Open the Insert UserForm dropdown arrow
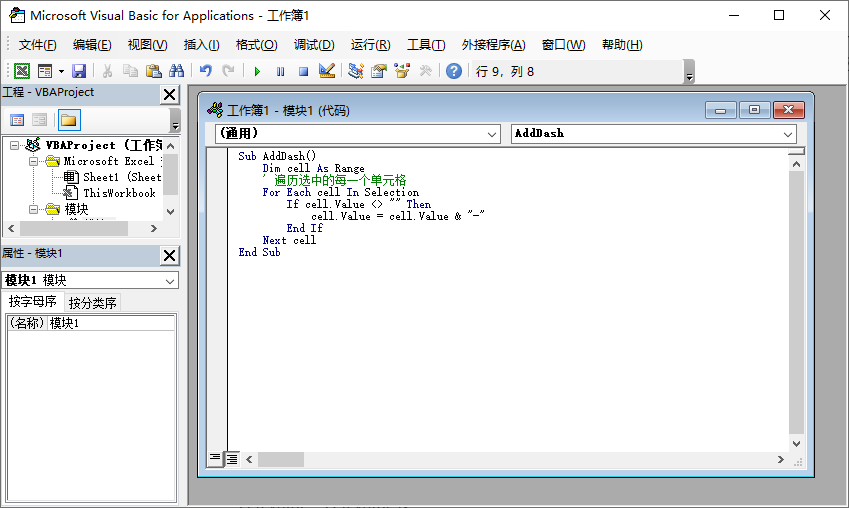 (x=61, y=71)
